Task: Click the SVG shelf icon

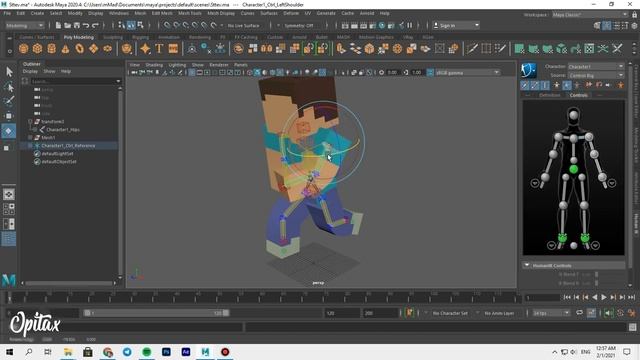Action: (x=173, y=49)
